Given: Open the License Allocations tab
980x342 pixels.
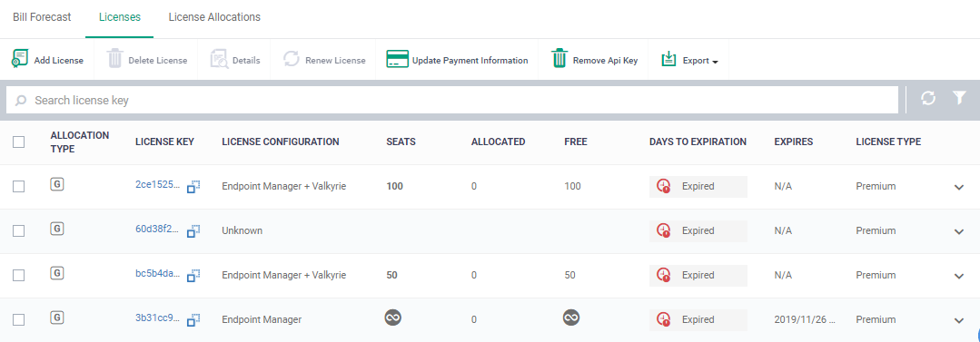Looking at the screenshot, I should coord(214,17).
